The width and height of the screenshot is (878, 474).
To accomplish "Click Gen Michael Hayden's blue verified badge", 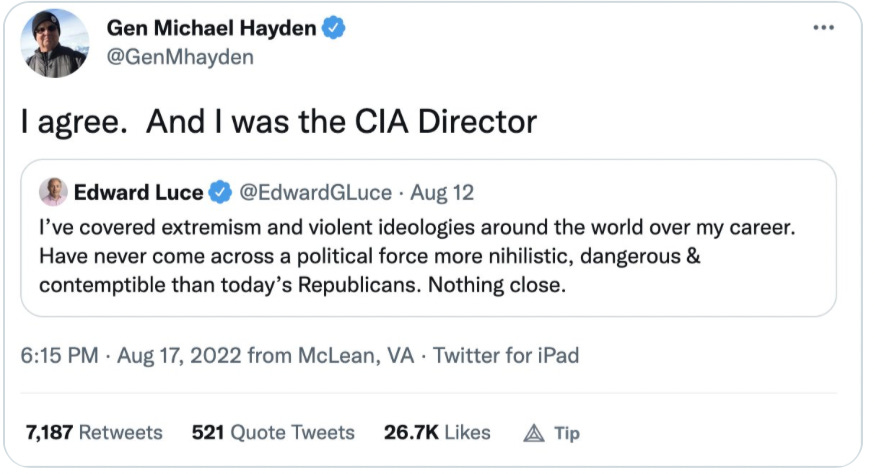I will click(336, 29).
